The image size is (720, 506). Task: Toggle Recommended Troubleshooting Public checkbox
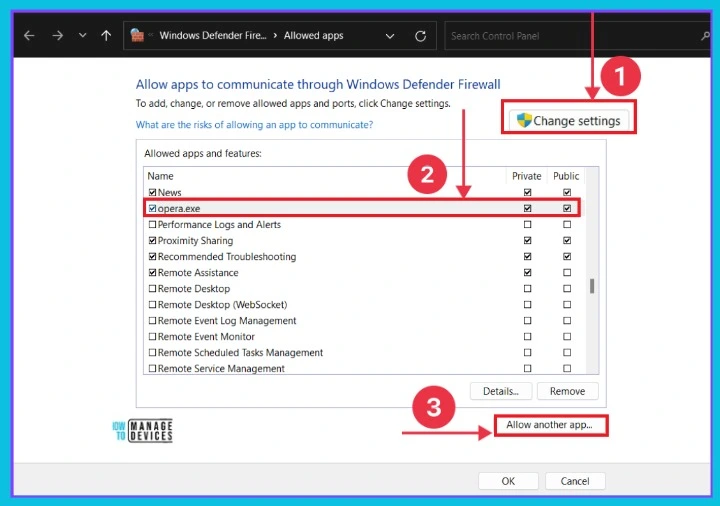pyautogui.click(x=567, y=257)
